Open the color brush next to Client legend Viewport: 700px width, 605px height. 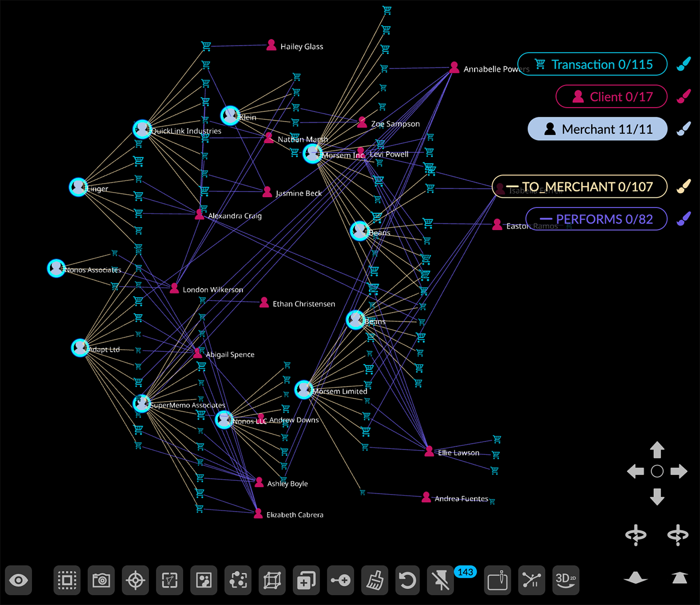pos(684,96)
